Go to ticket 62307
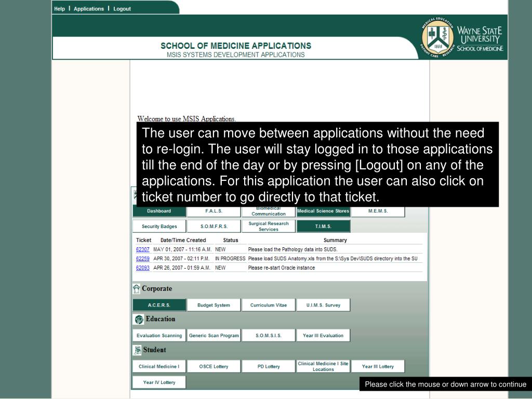 pyautogui.click(x=142, y=249)
